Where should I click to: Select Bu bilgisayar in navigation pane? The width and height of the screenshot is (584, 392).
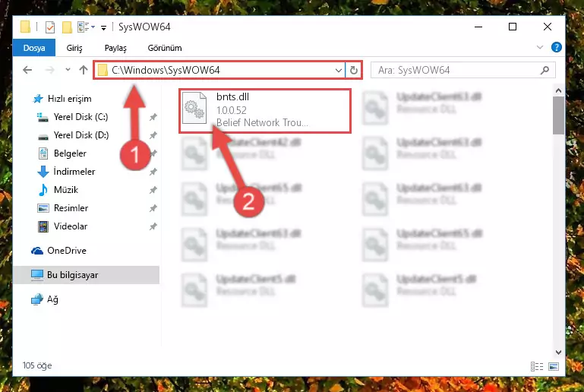86,275
